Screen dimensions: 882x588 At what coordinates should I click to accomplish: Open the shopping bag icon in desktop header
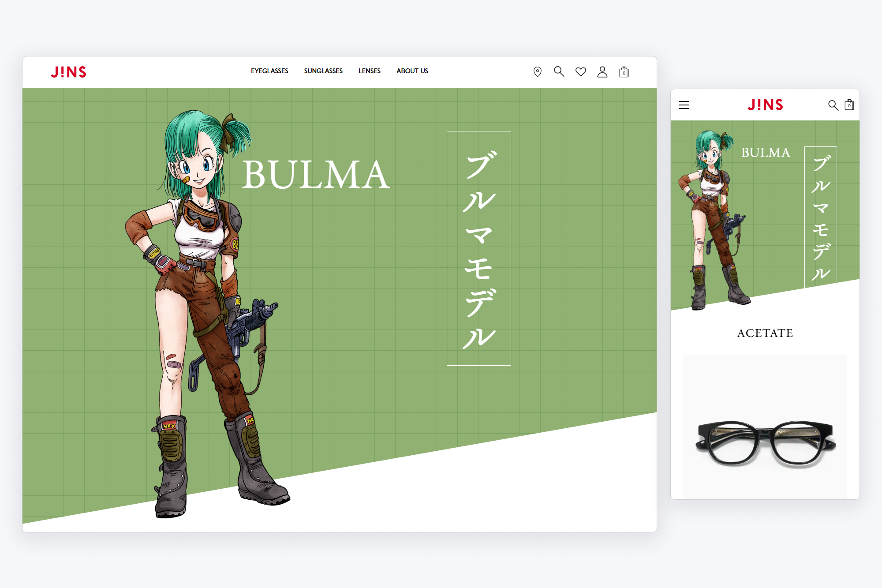(x=624, y=71)
